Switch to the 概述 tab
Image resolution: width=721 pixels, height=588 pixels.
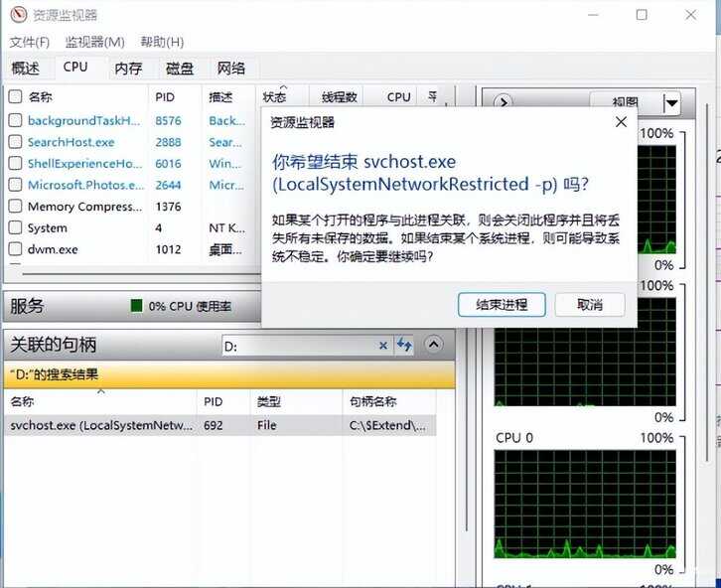(x=25, y=69)
